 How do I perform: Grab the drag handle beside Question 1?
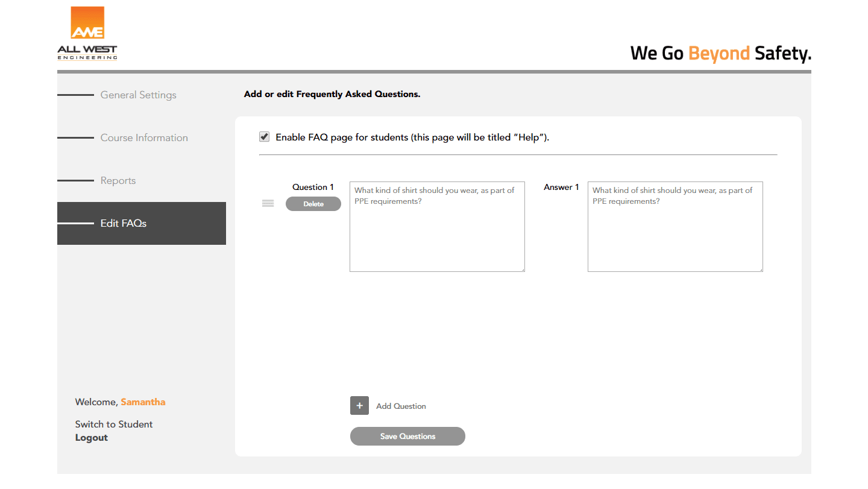coord(268,204)
